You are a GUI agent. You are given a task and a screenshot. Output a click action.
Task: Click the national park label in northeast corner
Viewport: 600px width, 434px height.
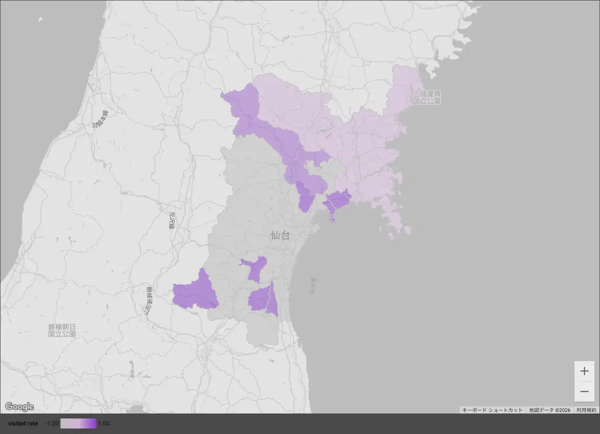pos(428,97)
